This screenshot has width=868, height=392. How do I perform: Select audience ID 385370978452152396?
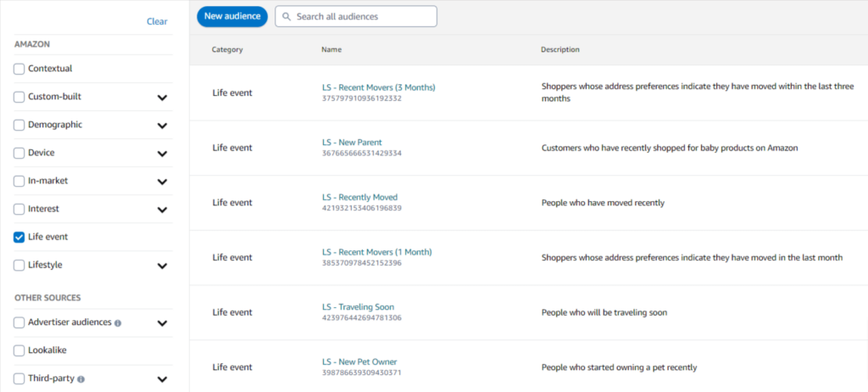361,263
